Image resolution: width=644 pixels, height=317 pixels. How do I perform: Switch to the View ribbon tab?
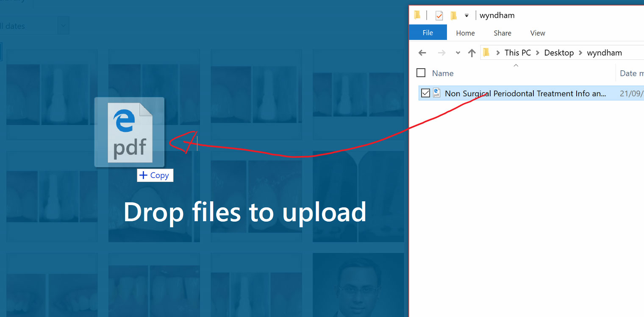[x=538, y=33]
